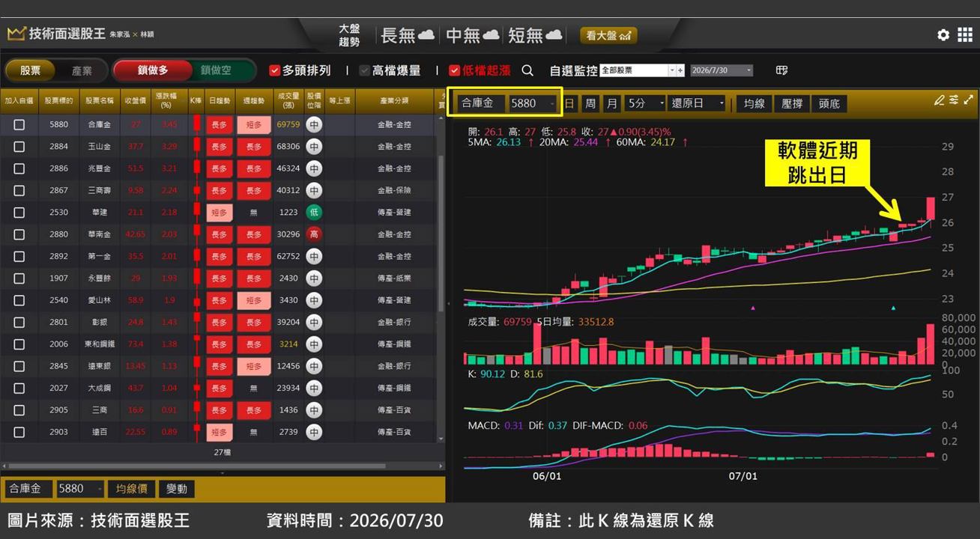Click 日趨勢 短多 badge for 華建
980x539 pixels.
pyautogui.click(x=220, y=213)
